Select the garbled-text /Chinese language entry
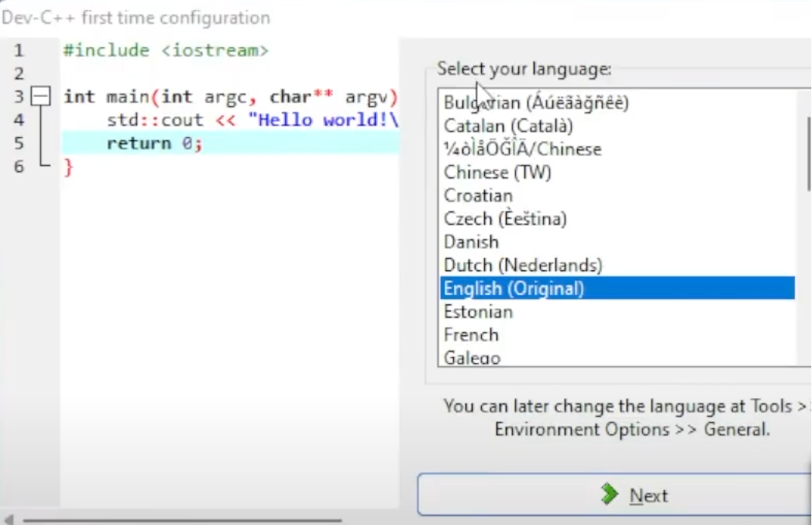Image resolution: width=812 pixels, height=525 pixels. pyautogui.click(x=522, y=149)
